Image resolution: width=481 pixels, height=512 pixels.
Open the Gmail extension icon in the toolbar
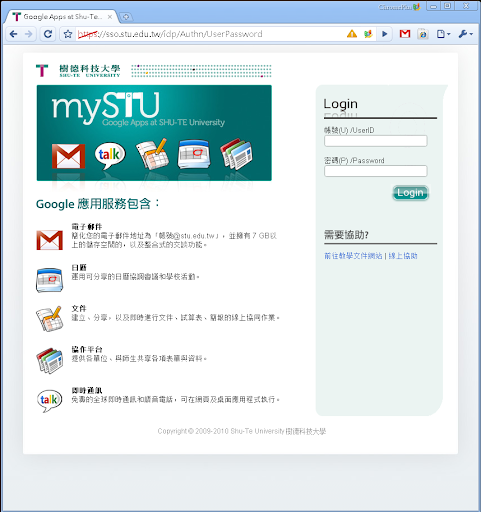[405, 34]
